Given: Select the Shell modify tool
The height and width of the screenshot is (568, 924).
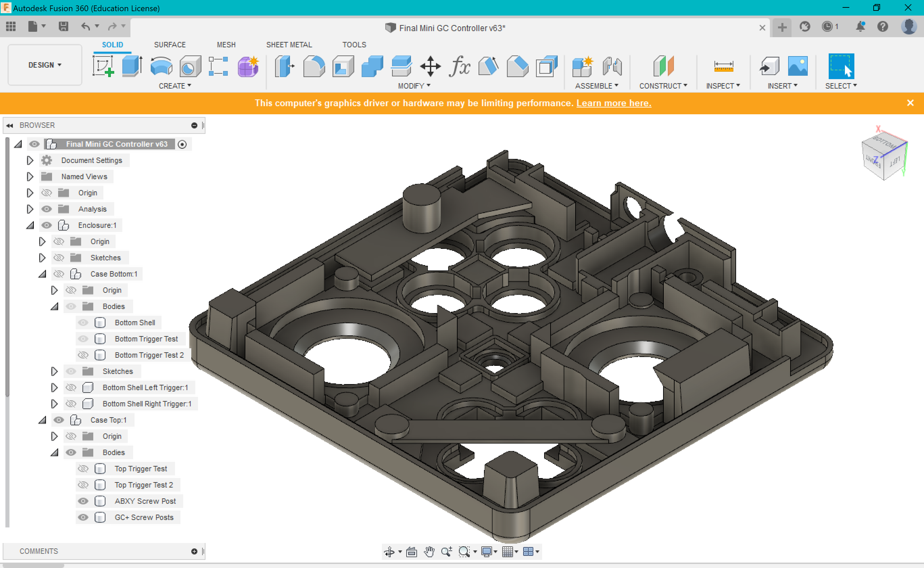Looking at the screenshot, I should (342, 66).
